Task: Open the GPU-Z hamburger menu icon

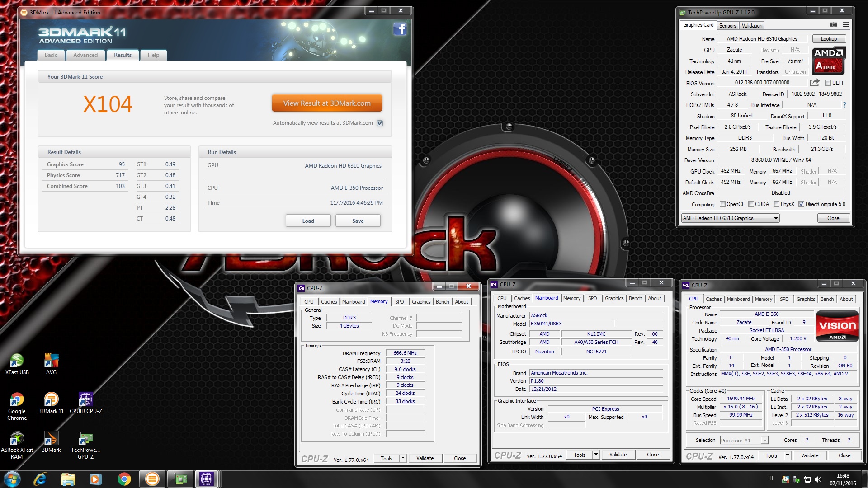Action: pos(846,25)
